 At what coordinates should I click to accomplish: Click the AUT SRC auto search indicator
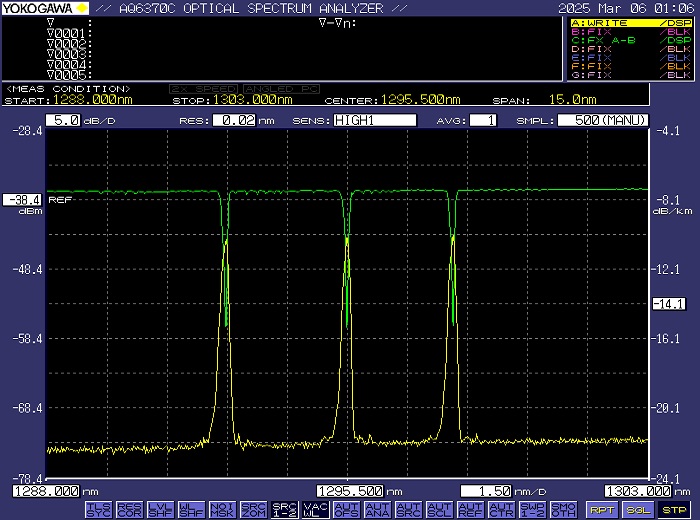[408, 509]
